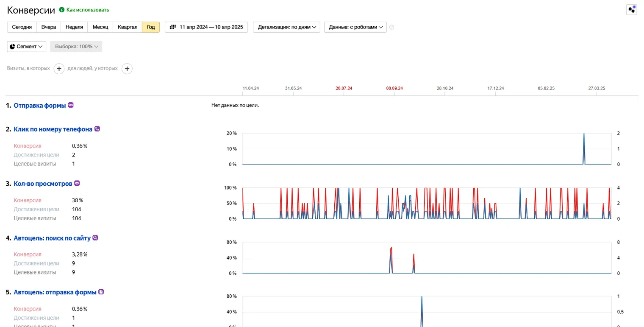Click the phone icon beside "Клик по номеру телефона"
This screenshot has width=644, height=327.
pyautogui.click(x=97, y=129)
